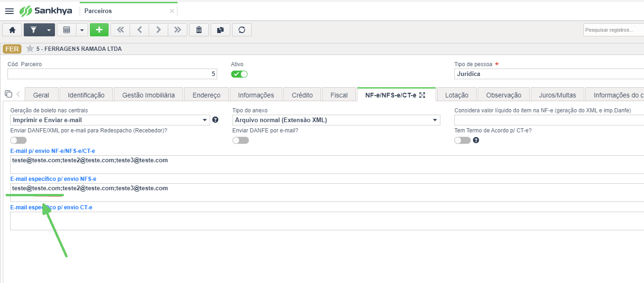The height and width of the screenshot is (283, 644).
Task: Switch to the Lotação tab
Action: pos(457,95)
